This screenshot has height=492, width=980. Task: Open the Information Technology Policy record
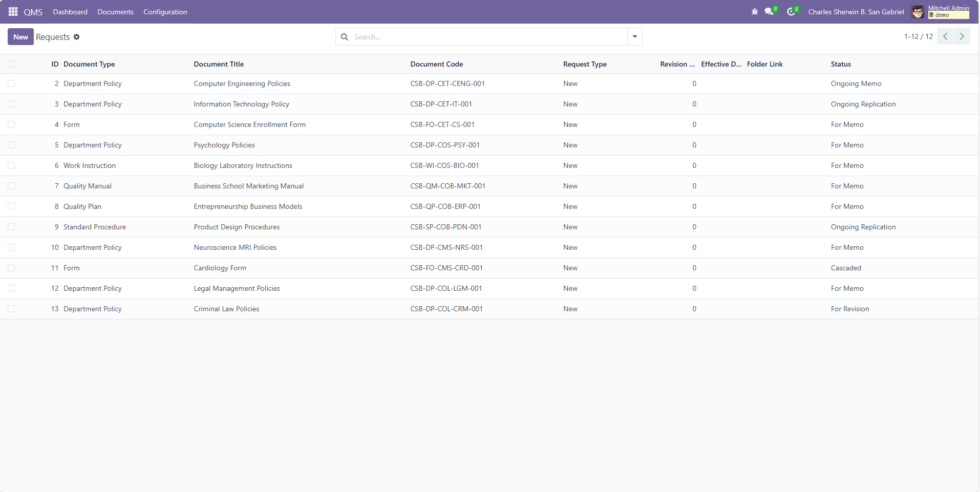pyautogui.click(x=241, y=104)
